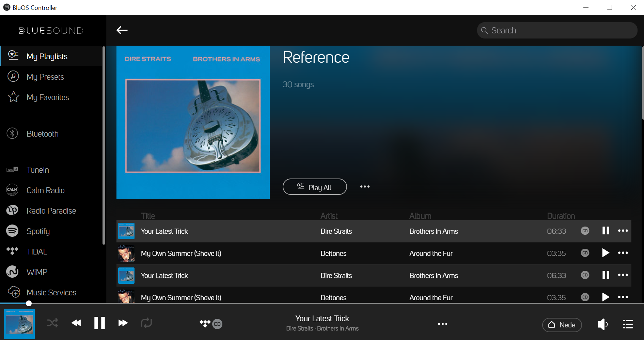Open Spotify from the sidebar
Image resolution: width=644 pixels, height=340 pixels.
(38, 231)
